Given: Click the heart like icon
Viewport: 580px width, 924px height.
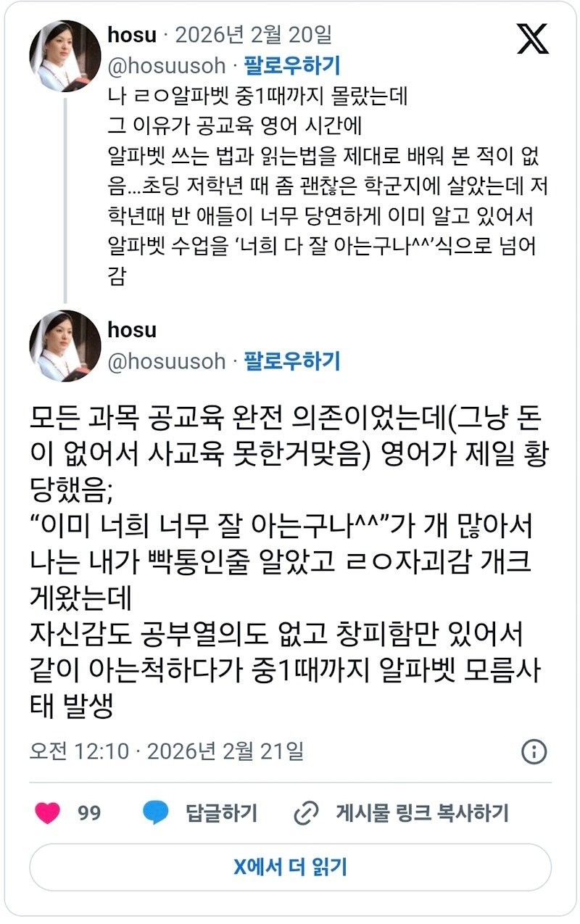Looking at the screenshot, I should pos(48,813).
